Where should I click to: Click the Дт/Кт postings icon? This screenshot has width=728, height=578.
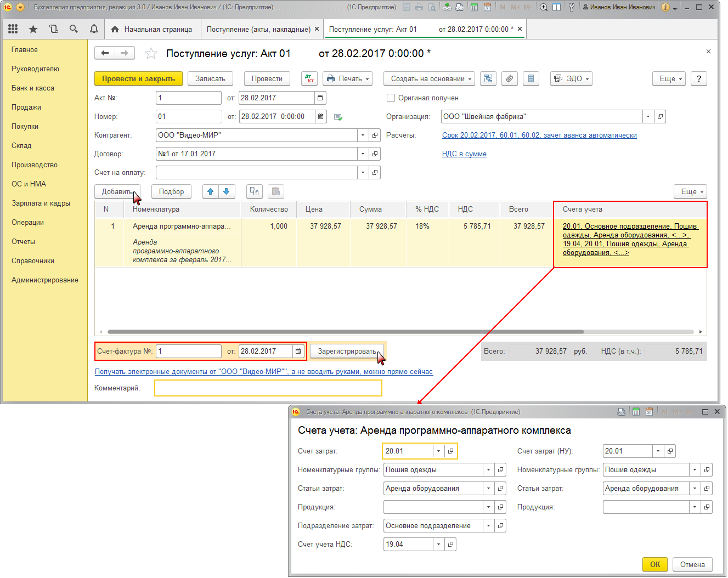309,78
